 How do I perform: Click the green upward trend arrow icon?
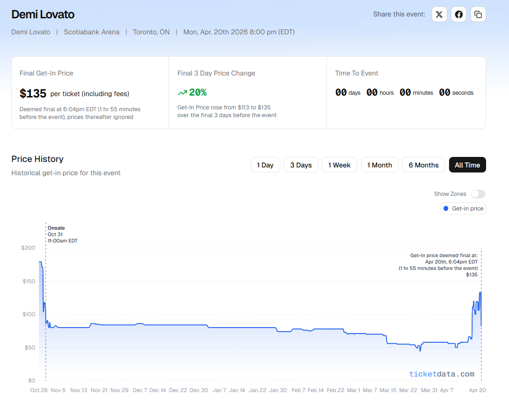pos(183,93)
